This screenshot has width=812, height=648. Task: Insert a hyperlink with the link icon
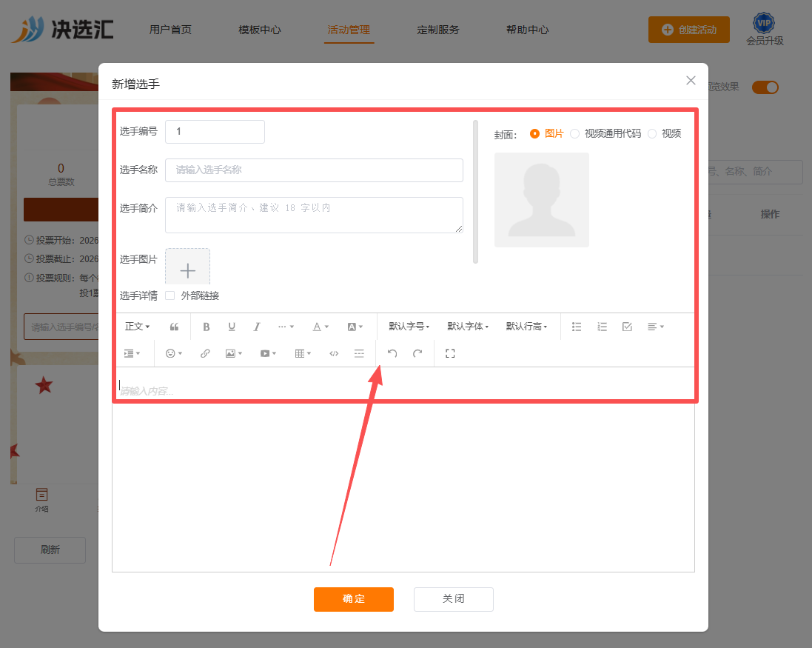[x=205, y=353]
